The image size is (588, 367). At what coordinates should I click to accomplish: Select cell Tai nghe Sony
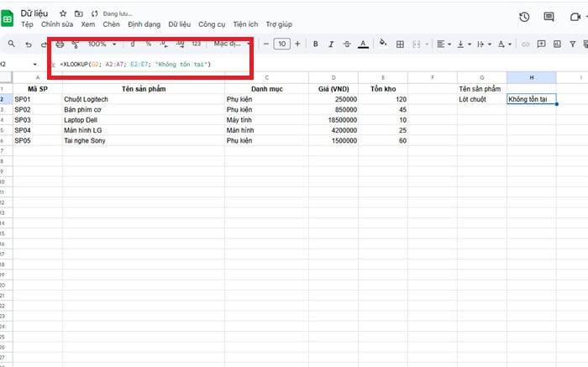144,140
